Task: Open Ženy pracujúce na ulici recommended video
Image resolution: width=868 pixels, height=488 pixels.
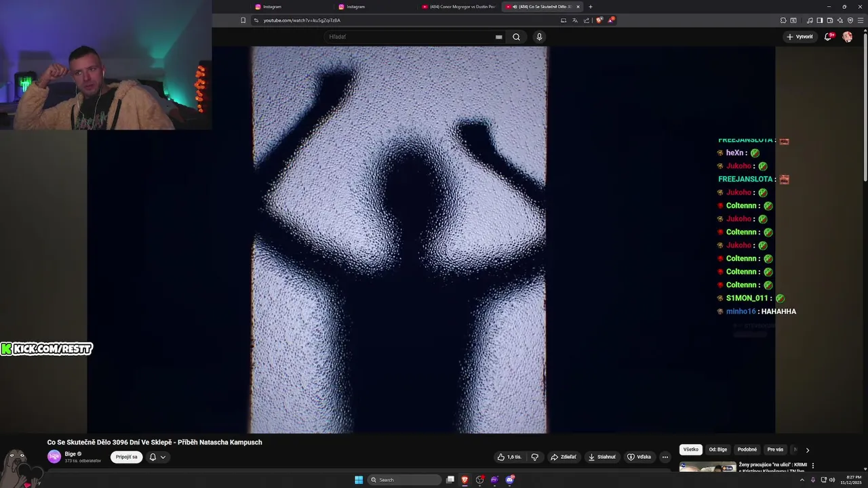Action: (772, 468)
